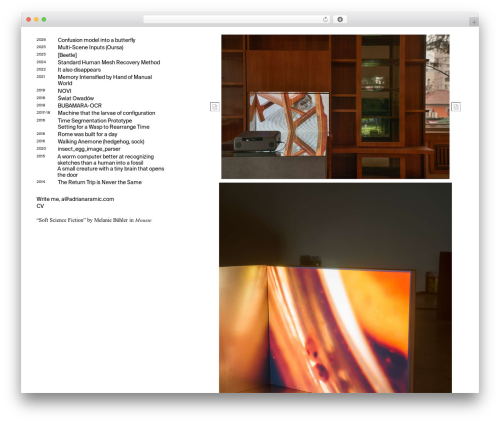The width and height of the screenshot is (500, 423).
Task: Open 'Rome was built for a day'
Action: coord(88,134)
